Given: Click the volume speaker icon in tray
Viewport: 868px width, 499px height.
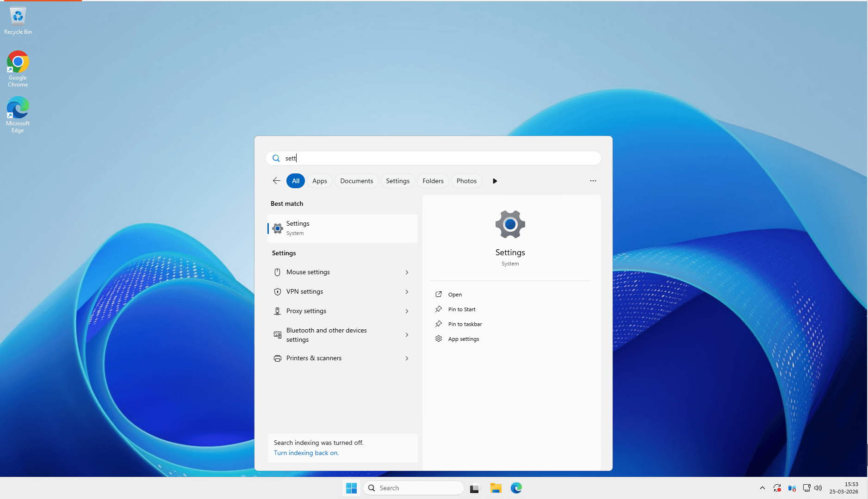Looking at the screenshot, I should coord(818,488).
